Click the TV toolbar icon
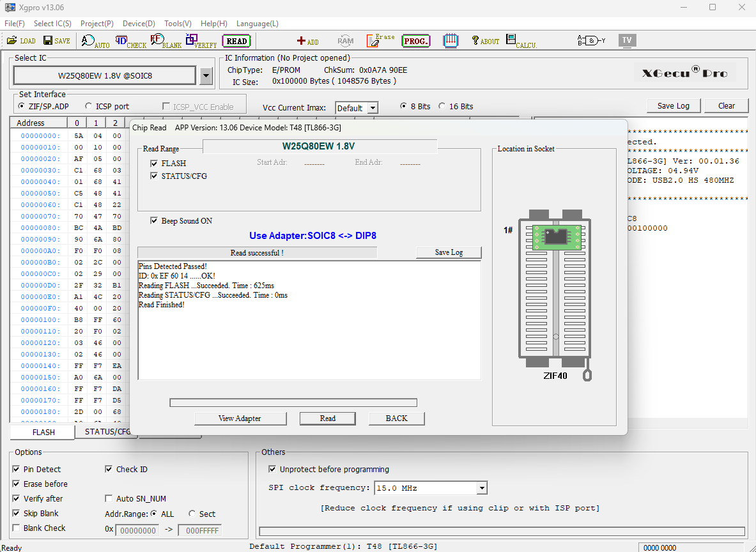The width and height of the screenshot is (756, 552). pos(627,40)
